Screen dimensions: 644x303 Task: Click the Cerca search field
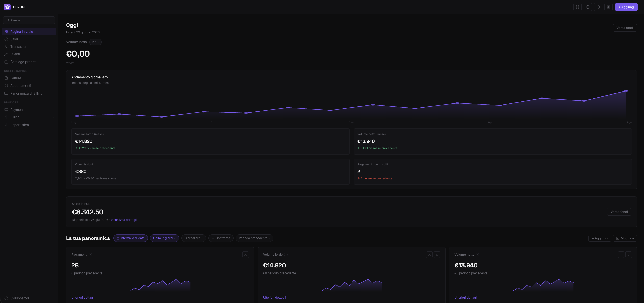point(29,20)
